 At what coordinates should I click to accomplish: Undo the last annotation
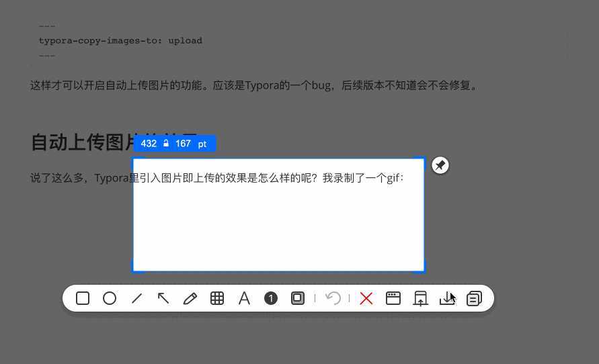tap(333, 298)
